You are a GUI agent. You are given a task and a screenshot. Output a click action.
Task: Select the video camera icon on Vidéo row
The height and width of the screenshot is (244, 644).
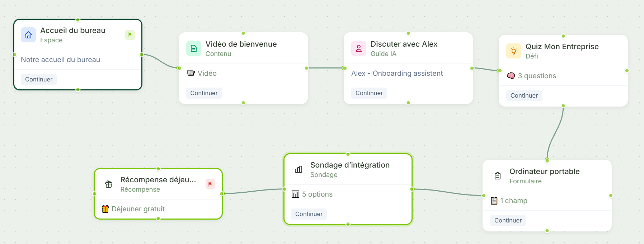pos(191,73)
